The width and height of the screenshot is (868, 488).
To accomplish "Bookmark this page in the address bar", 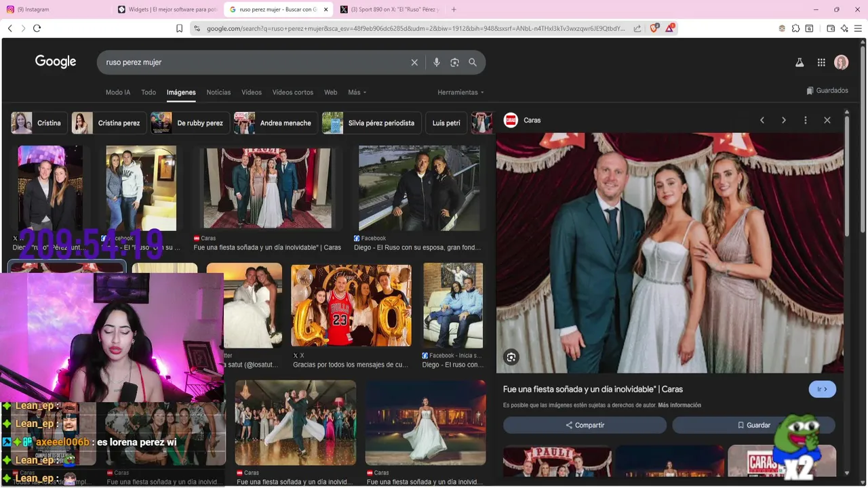I will (x=179, y=28).
